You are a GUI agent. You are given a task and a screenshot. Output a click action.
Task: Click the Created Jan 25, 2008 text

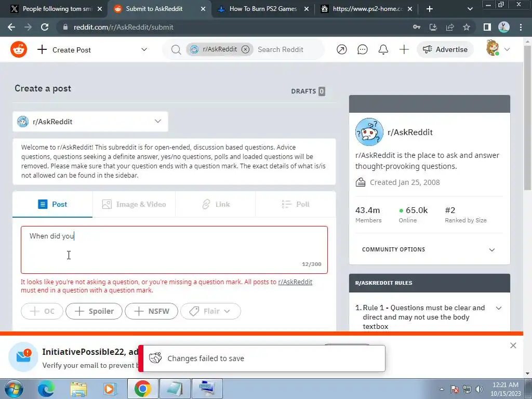405,182
